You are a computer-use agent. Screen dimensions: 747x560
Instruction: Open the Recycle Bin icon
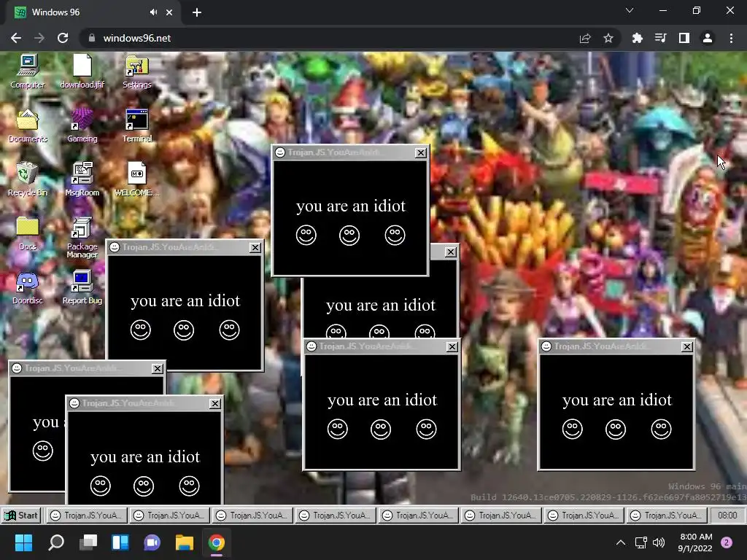pos(28,179)
